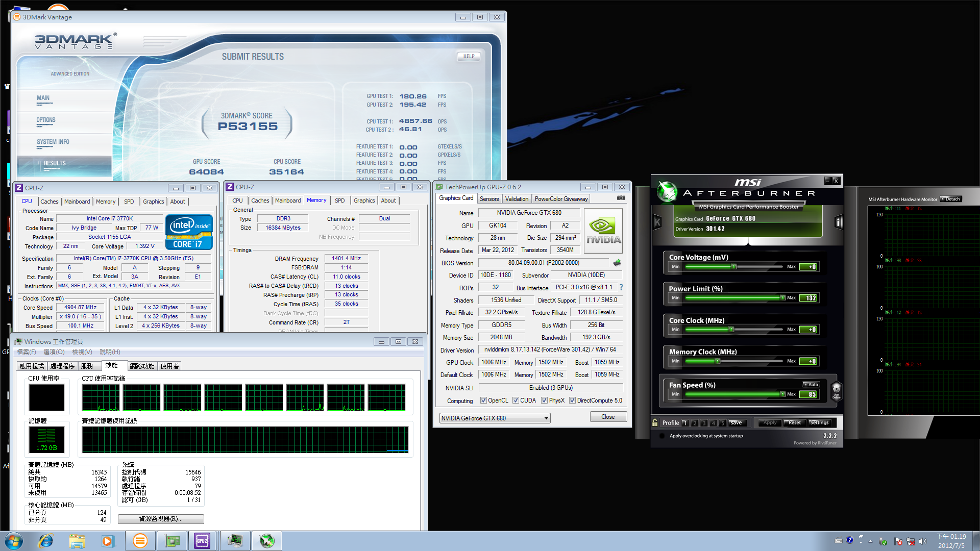The image size is (980, 551).
Task: Switch to 處理程序 tab in Task Manager
Action: 62,366
